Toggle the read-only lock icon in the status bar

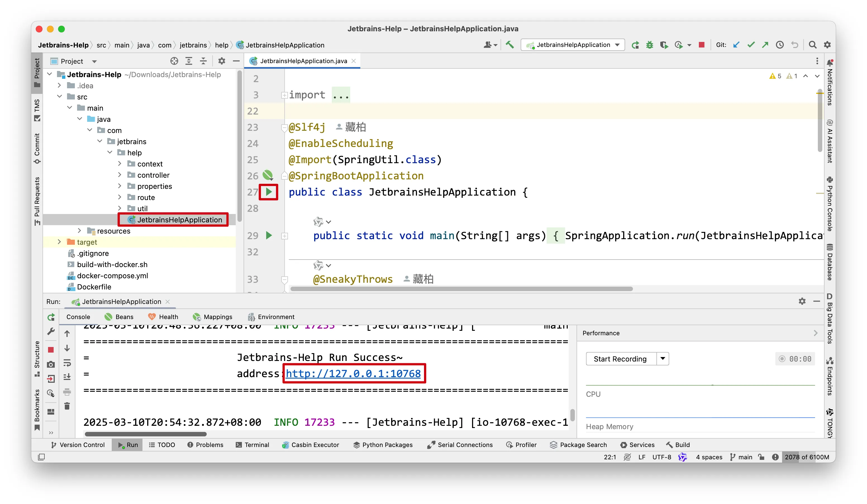click(761, 457)
